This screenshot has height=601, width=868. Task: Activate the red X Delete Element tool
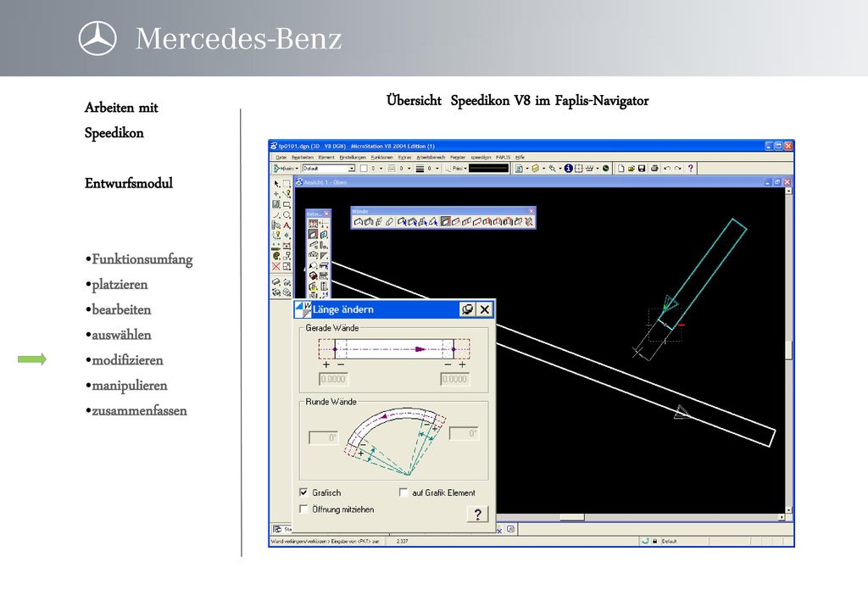(x=276, y=266)
